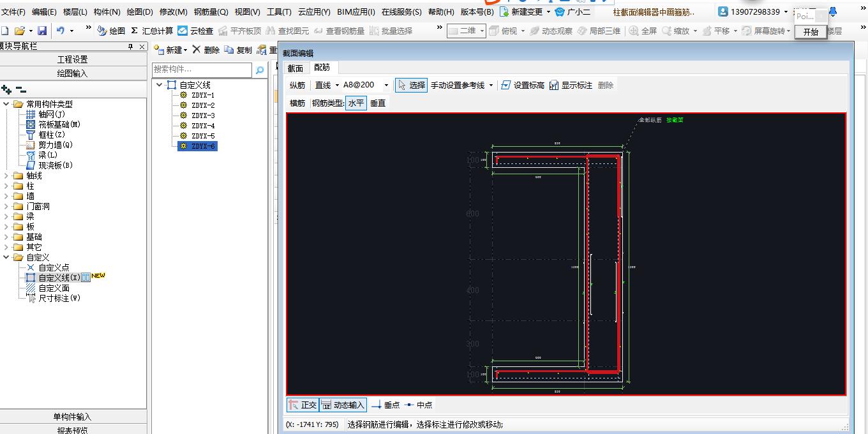Open the 文件(F) menu
868x434 pixels.
13,11
